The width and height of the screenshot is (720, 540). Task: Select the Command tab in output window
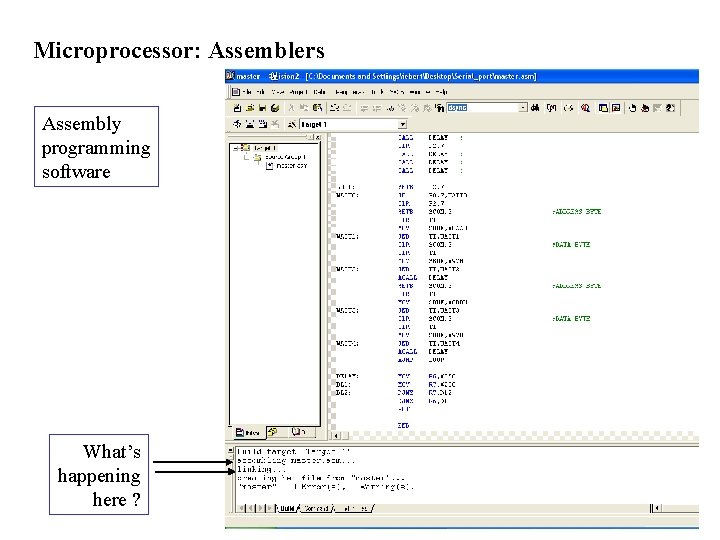pos(316,508)
